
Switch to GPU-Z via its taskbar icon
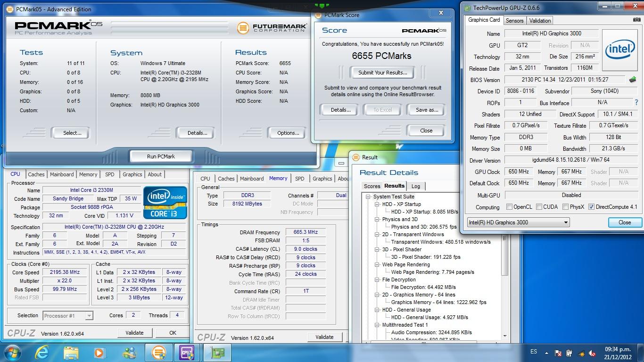216,353
